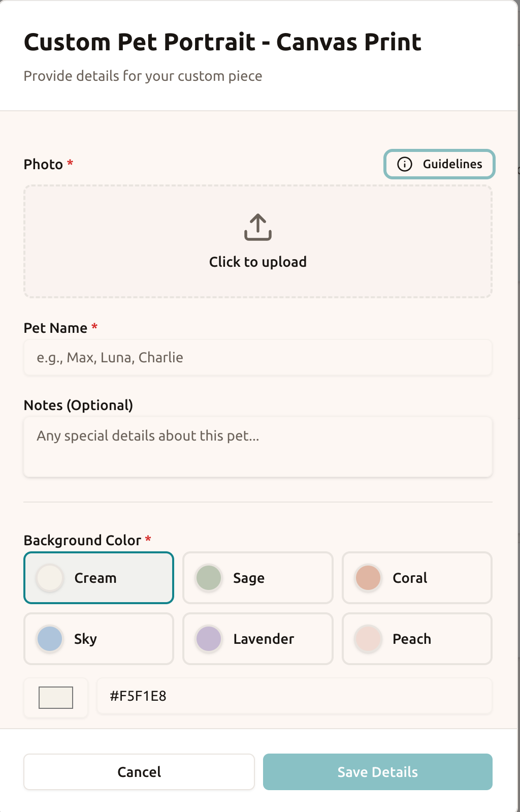Click the Save Details button
The width and height of the screenshot is (520, 812).
377,772
